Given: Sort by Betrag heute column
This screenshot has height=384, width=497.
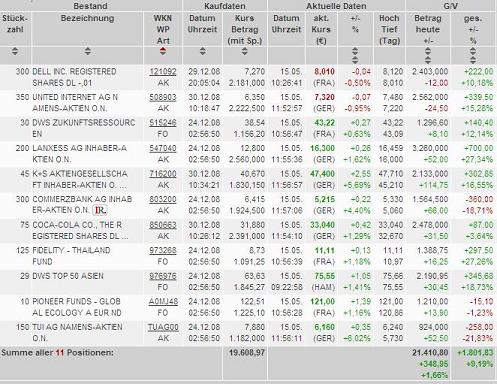Looking at the screenshot, I should pyautogui.click(x=428, y=55).
